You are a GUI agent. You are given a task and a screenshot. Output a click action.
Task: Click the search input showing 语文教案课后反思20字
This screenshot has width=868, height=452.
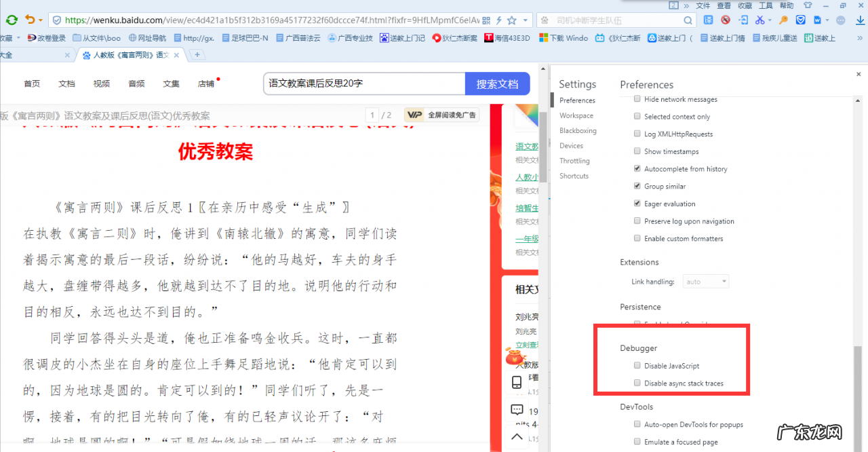(363, 83)
